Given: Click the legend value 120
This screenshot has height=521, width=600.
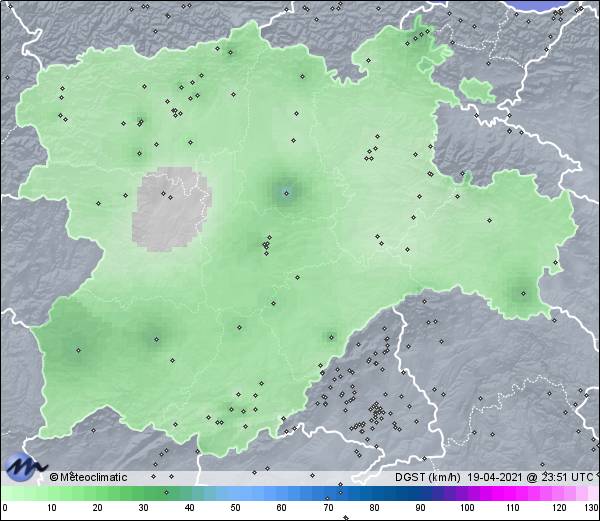Looking at the screenshot, I should pyautogui.click(x=559, y=508).
